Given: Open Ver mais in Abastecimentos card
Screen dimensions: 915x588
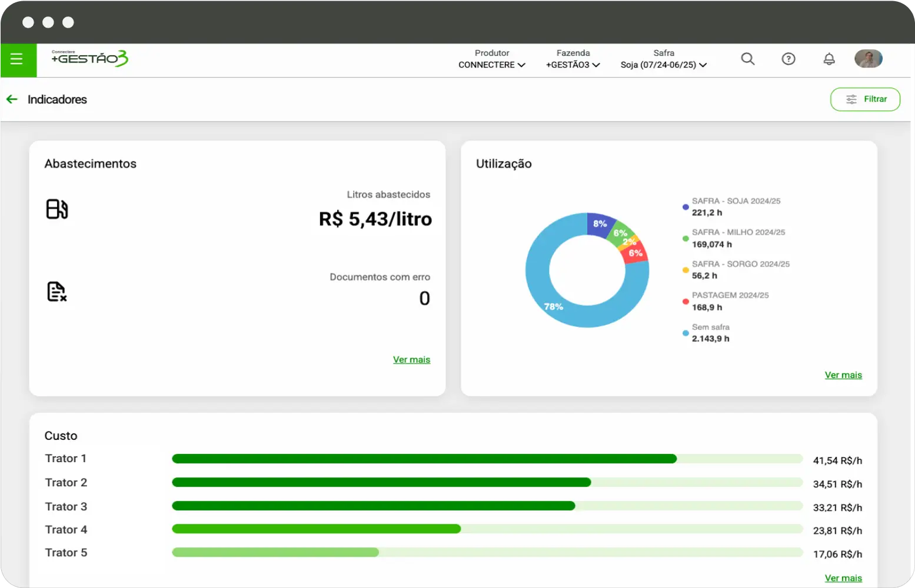Looking at the screenshot, I should tap(411, 359).
